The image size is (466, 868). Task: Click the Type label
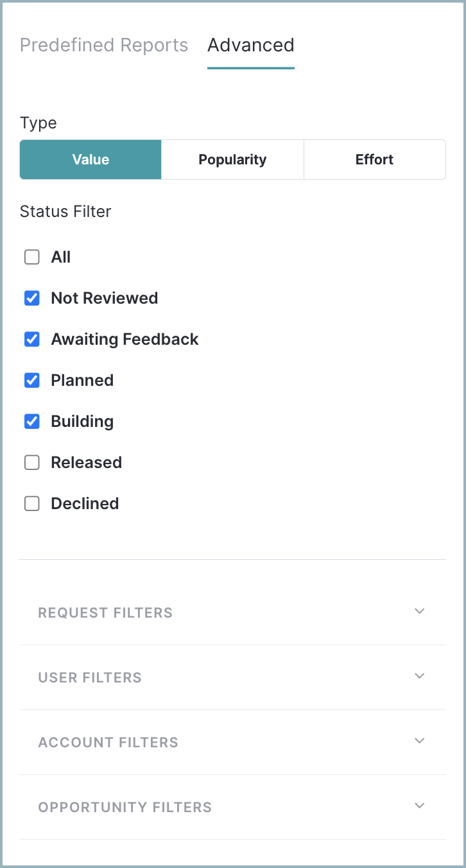pyautogui.click(x=39, y=123)
